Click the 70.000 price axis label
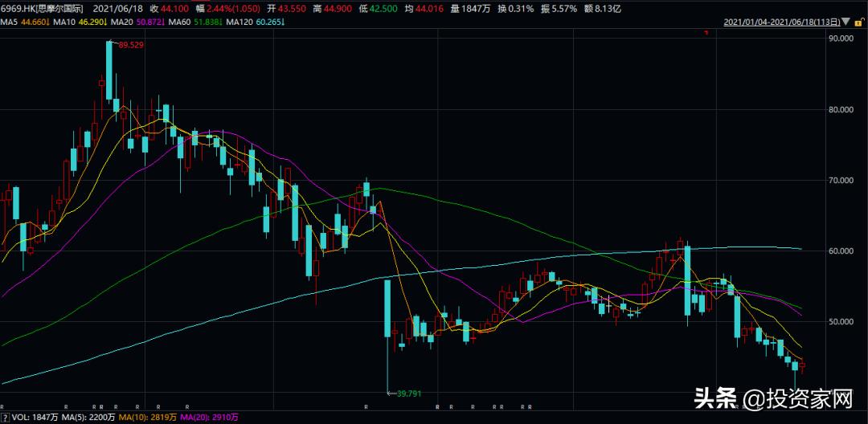 tap(841, 180)
